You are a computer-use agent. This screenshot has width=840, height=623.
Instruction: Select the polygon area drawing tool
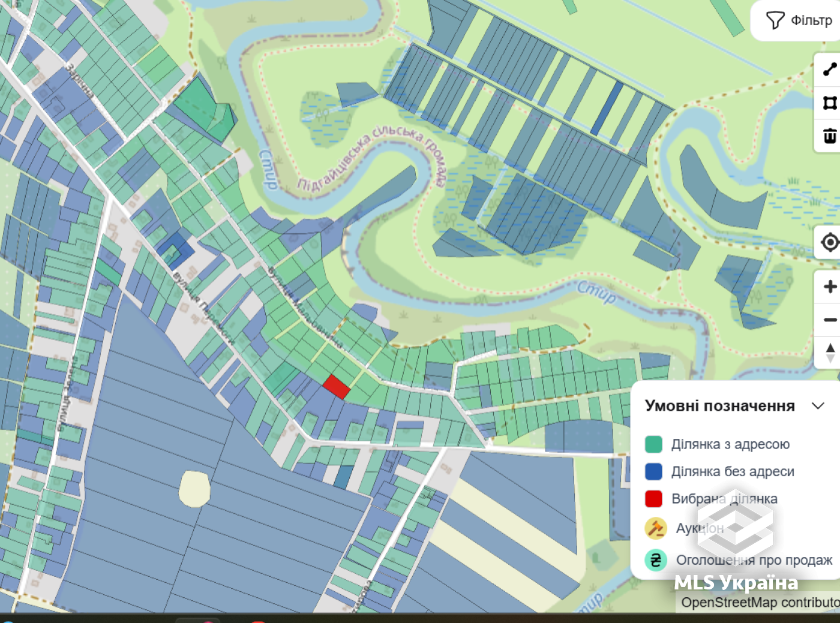(829, 103)
